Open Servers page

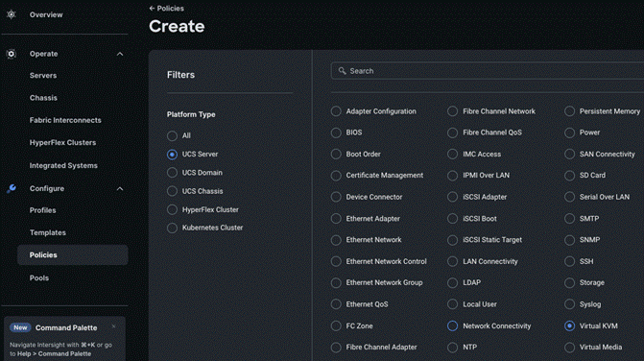coord(43,76)
